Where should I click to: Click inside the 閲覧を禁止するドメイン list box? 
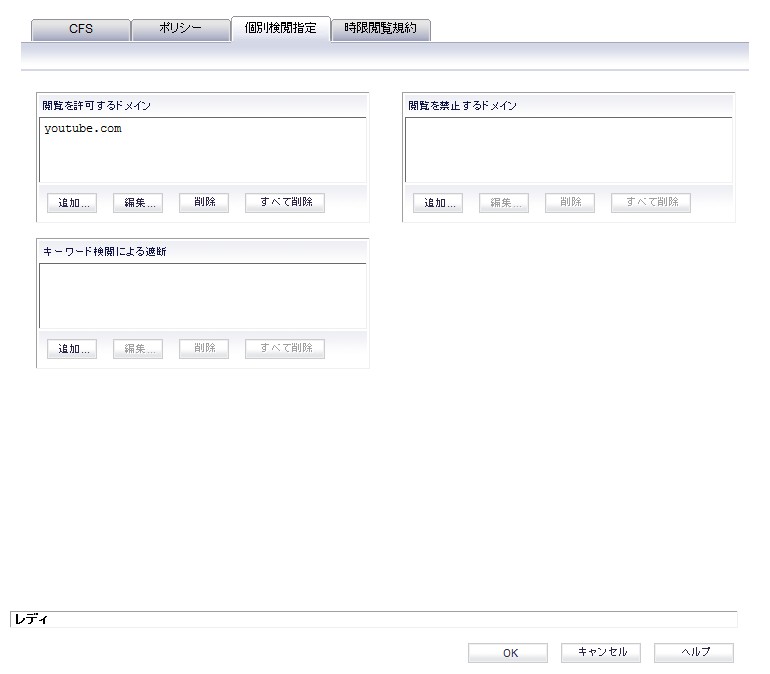[x=569, y=150]
